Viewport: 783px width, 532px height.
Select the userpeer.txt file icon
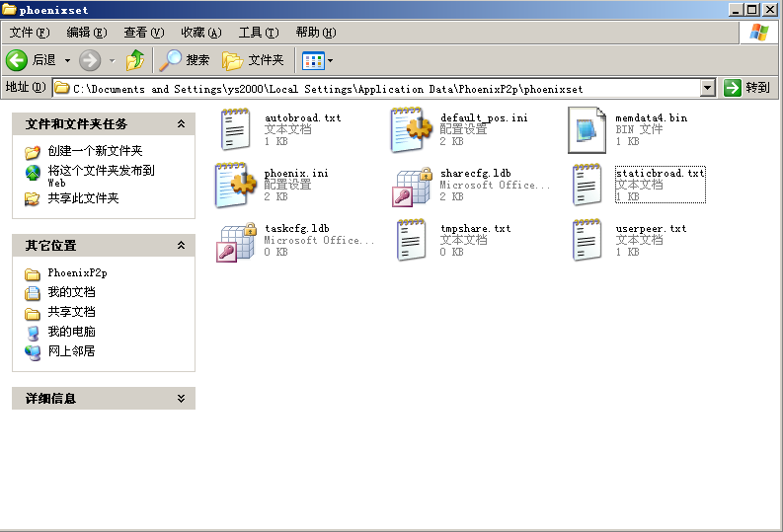(587, 240)
